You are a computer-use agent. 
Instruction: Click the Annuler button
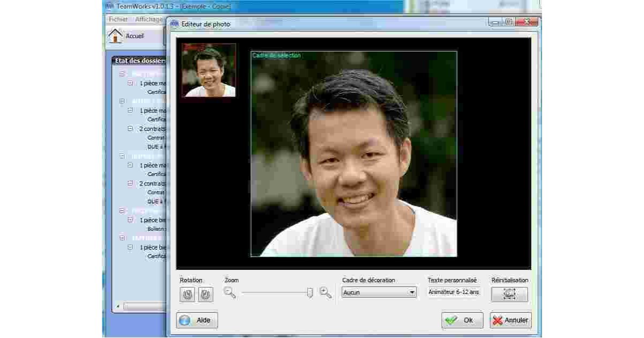pos(510,320)
